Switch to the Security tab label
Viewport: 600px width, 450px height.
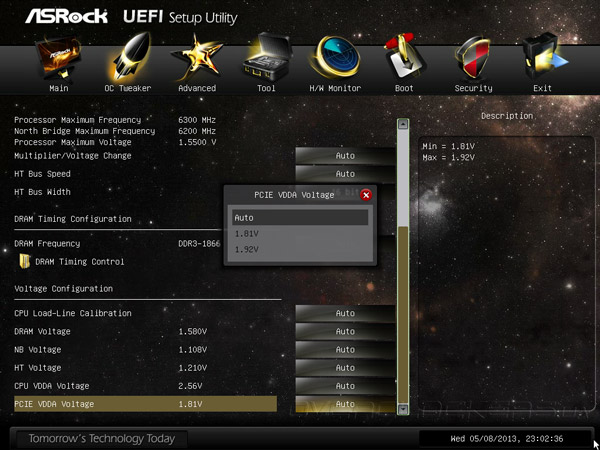point(473,88)
